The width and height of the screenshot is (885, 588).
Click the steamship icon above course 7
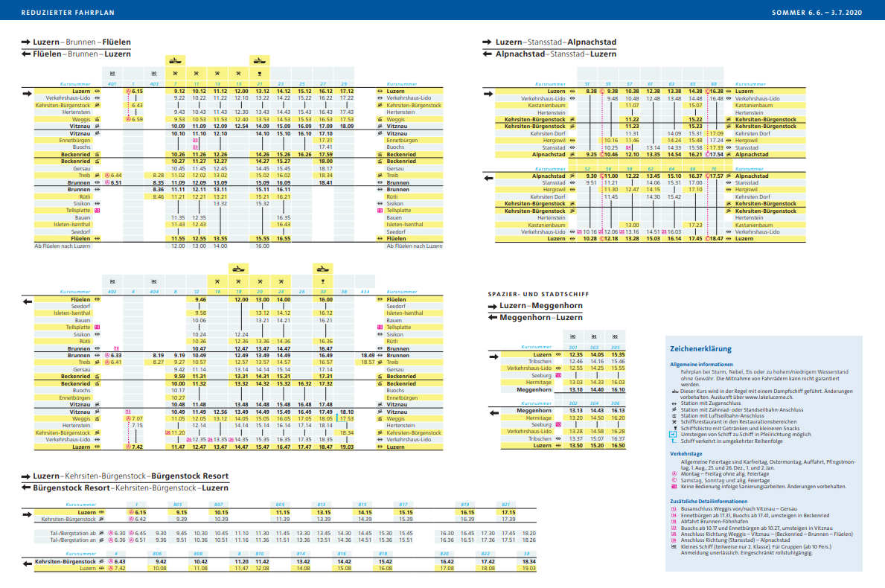tap(175, 60)
